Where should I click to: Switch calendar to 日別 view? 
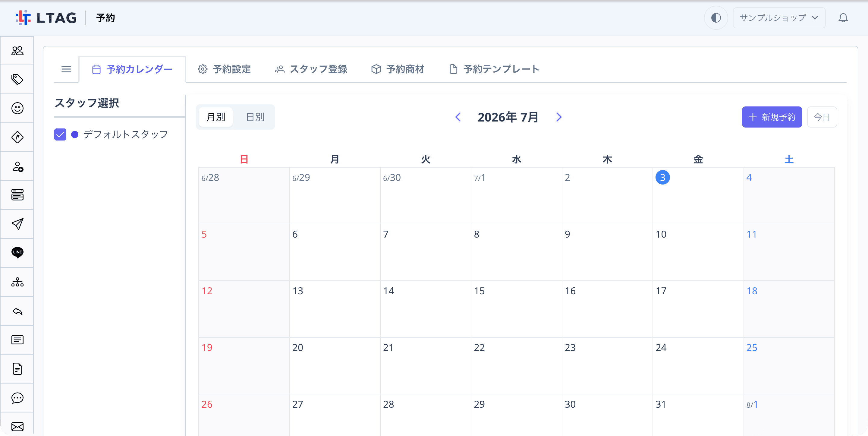pyautogui.click(x=255, y=117)
